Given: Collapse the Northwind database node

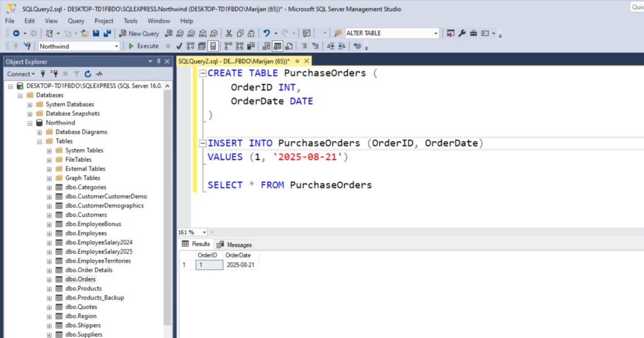Looking at the screenshot, I should (x=30, y=123).
